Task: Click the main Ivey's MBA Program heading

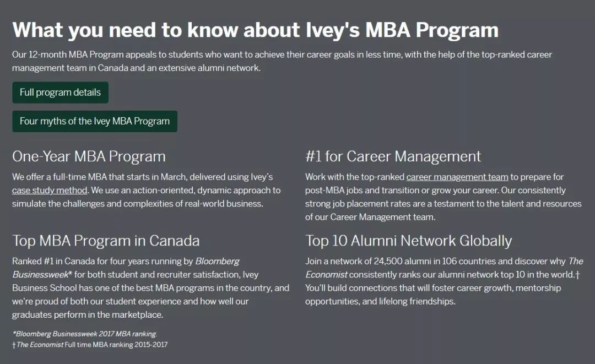Action: [256, 30]
